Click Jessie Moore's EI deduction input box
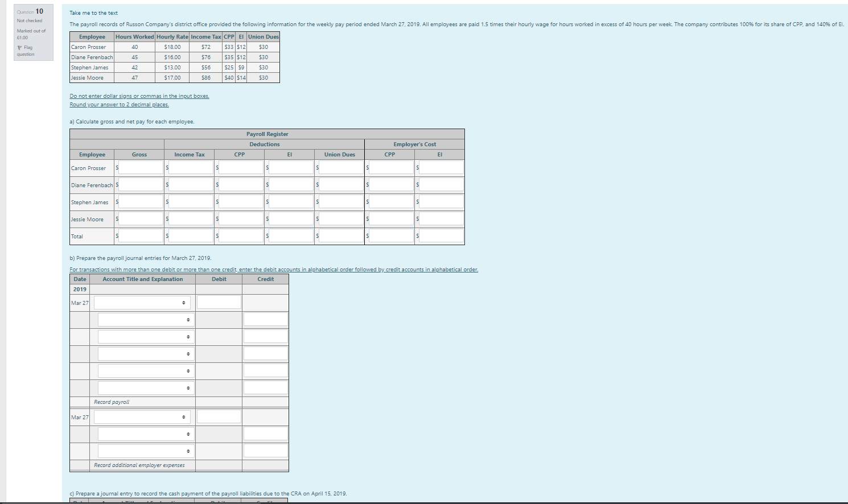848x504 pixels. 290,218
